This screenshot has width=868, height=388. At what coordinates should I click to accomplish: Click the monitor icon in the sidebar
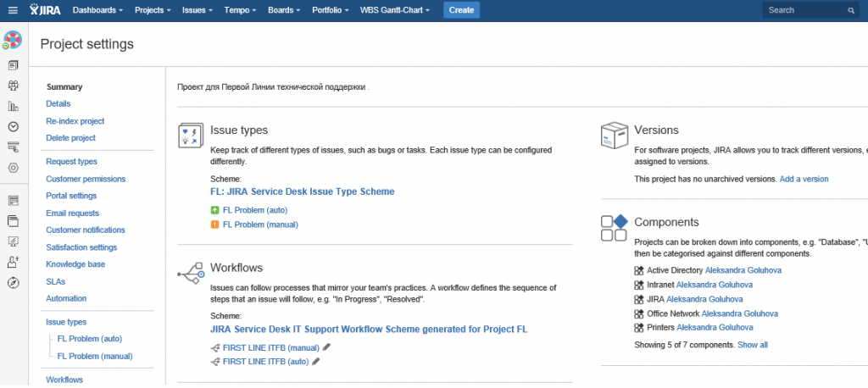click(x=14, y=241)
